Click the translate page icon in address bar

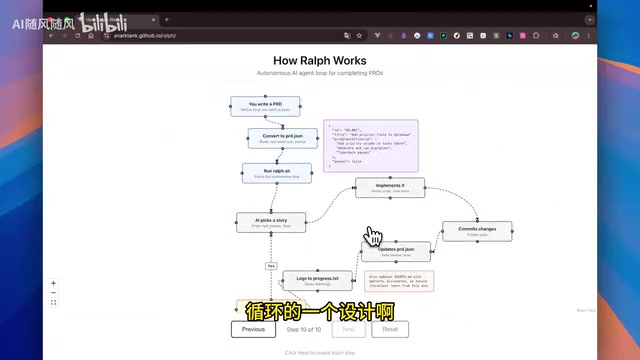[x=347, y=36]
